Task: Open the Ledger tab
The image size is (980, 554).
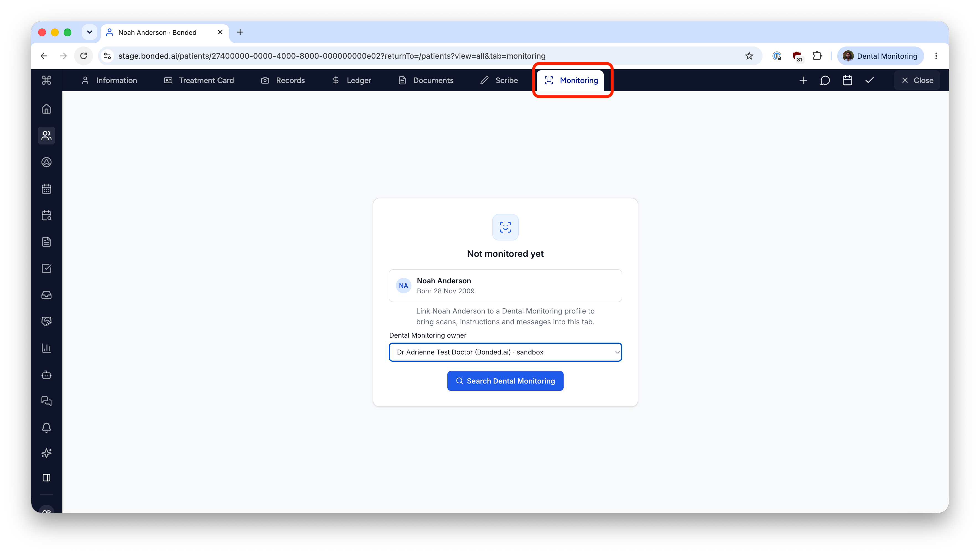Action: click(351, 80)
